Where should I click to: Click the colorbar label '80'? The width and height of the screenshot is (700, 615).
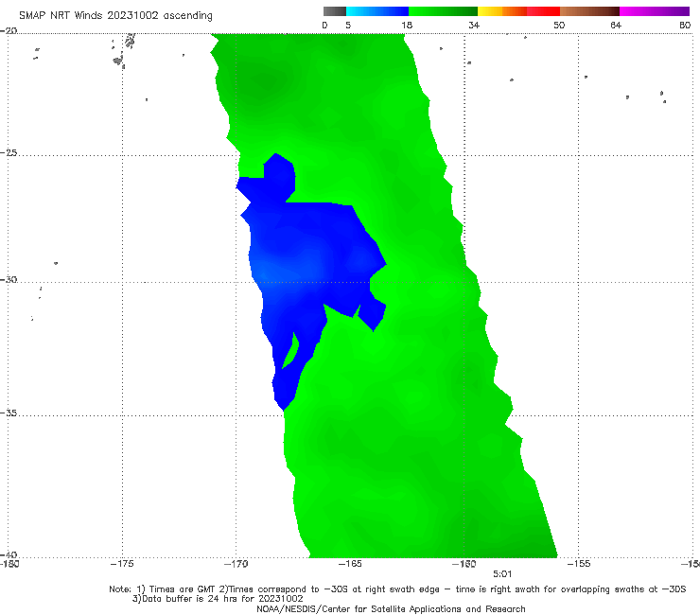click(x=685, y=25)
